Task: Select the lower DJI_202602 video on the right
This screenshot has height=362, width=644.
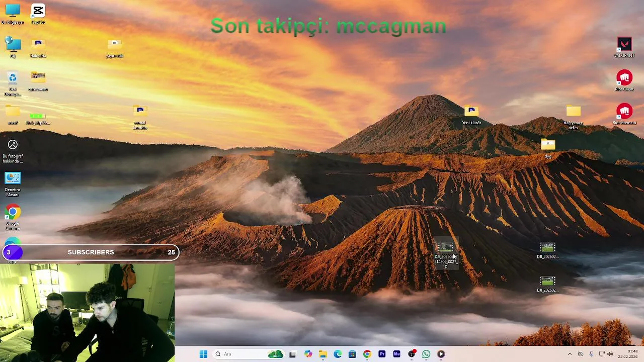Action: click(547, 284)
